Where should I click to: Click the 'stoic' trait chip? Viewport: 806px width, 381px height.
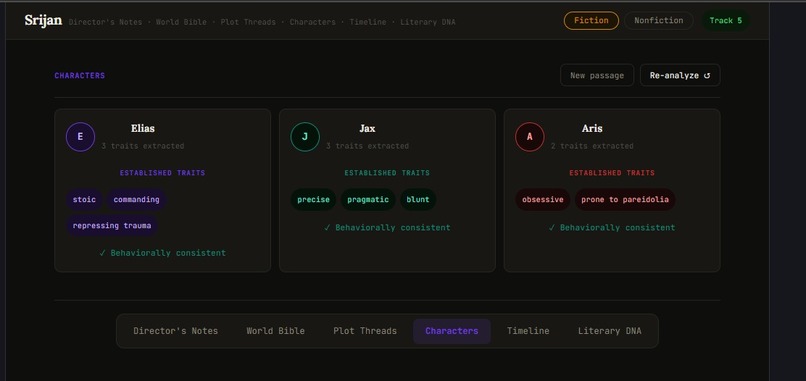click(84, 199)
